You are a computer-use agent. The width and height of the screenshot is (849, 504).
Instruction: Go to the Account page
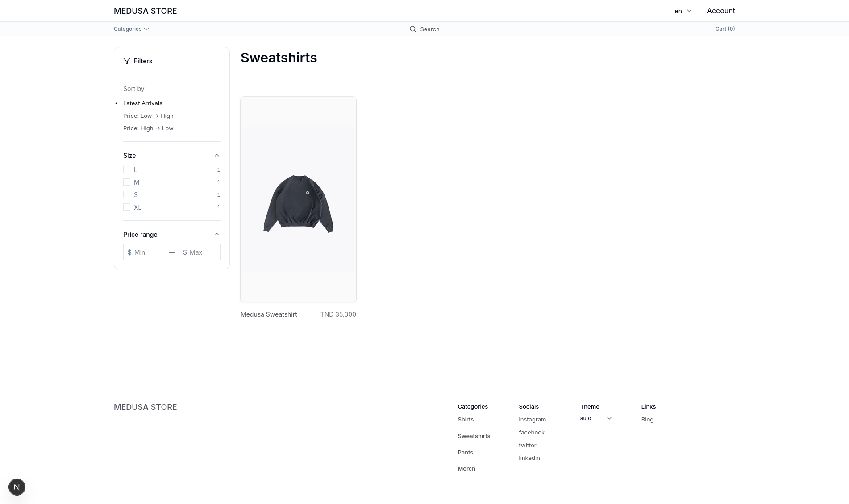(721, 11)
